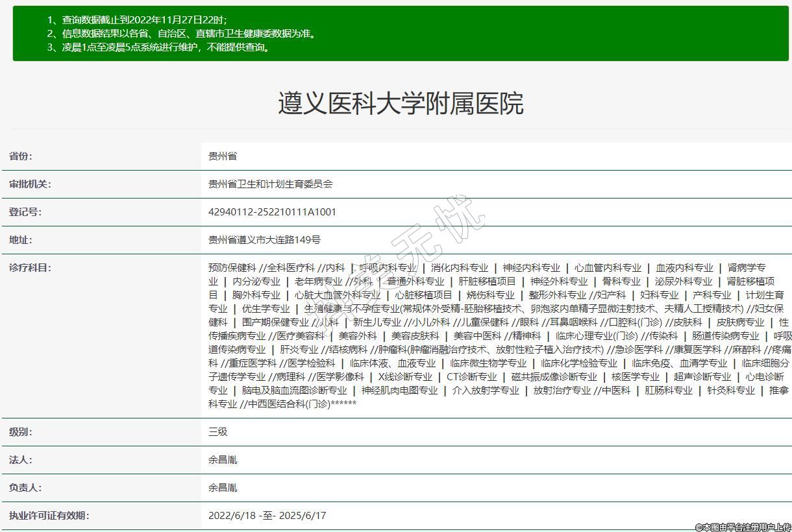Select the 贵州省 province value

[x=223, y=156]
